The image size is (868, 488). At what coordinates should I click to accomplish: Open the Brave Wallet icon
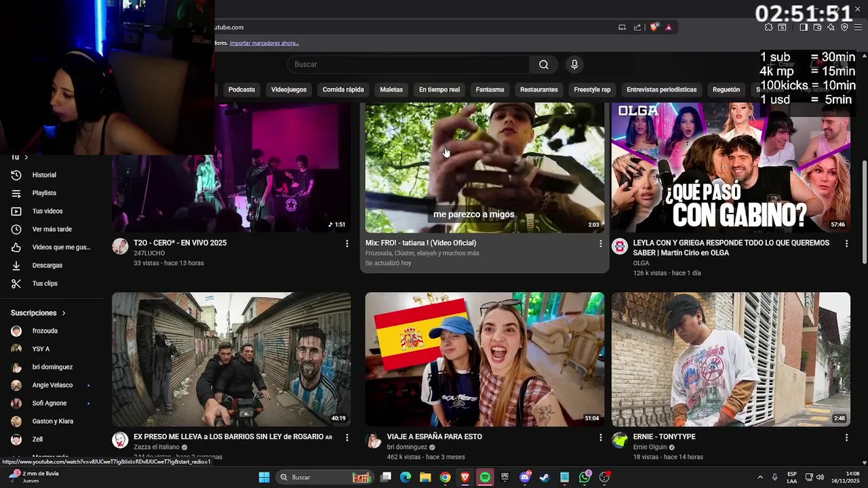[x=817, y=27]
